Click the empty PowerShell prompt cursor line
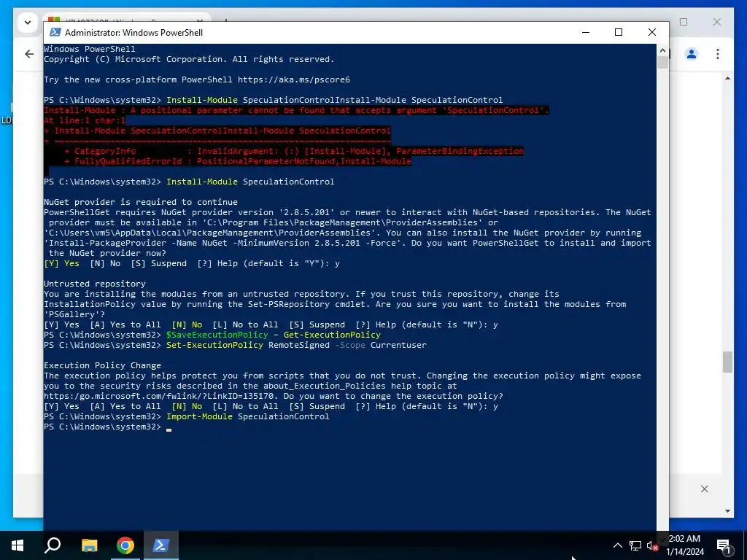The image size is (747, 560). click(108, 427)
